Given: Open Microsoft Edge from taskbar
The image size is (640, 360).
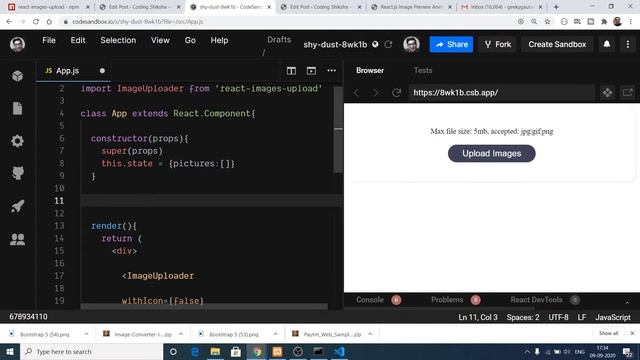Looking at the screenshot, I should [195, 351].
